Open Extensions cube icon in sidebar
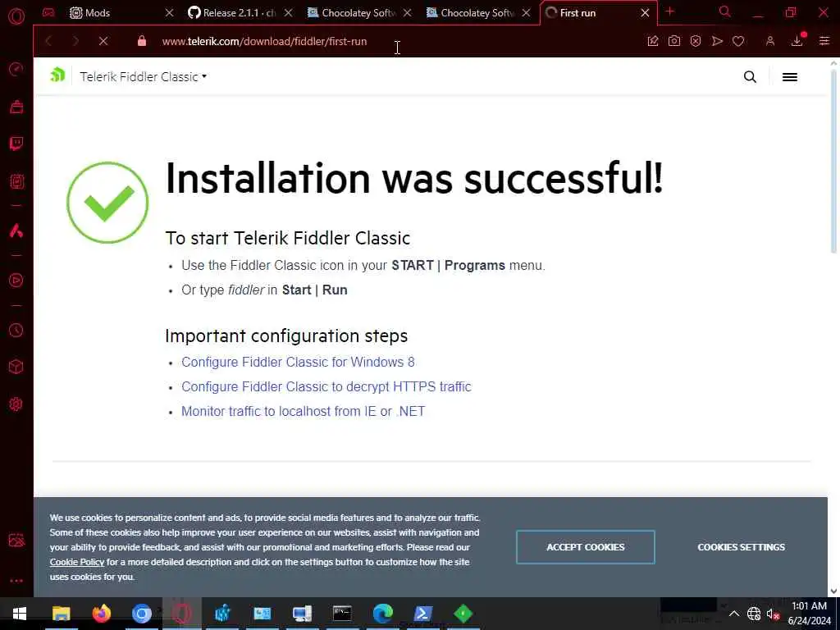 coord(16,367)
